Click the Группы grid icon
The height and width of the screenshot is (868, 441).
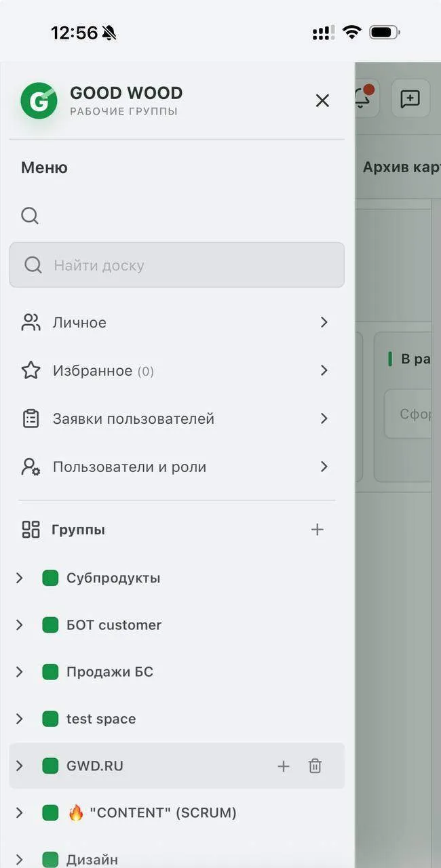click(31, 530)
